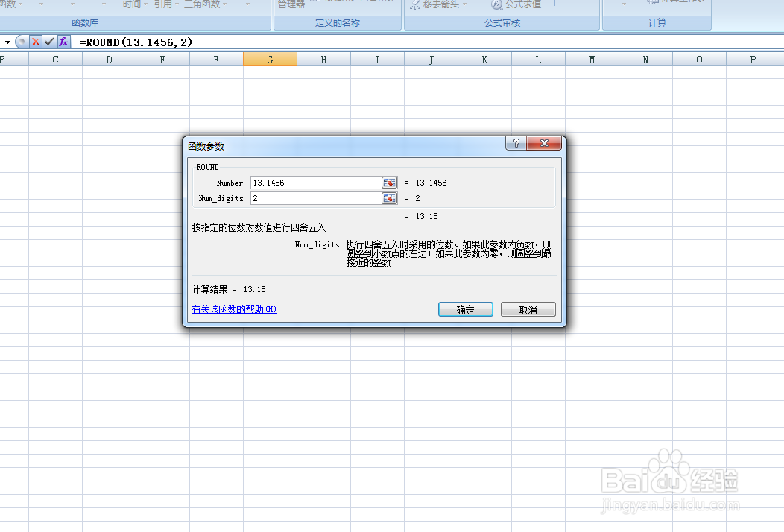Click the evaluated value = 13.1456
784x532 pixels.
pyautogui.click(x=425, y=183)
